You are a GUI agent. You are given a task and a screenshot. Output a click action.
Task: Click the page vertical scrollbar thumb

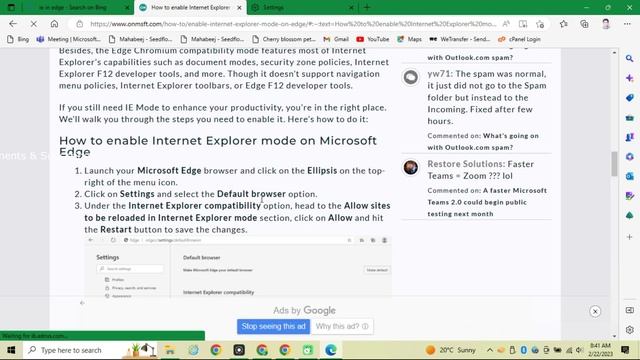click(x=614, y=164)
